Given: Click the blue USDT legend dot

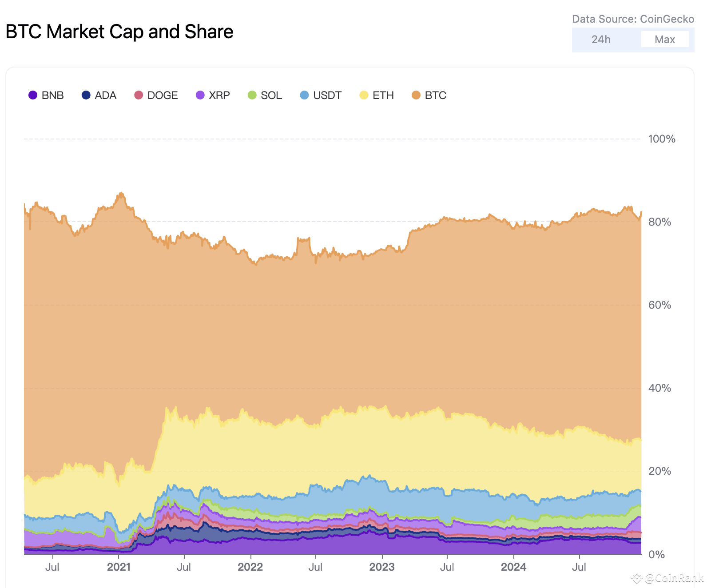Looking at the screenshot, I should 304,95.
